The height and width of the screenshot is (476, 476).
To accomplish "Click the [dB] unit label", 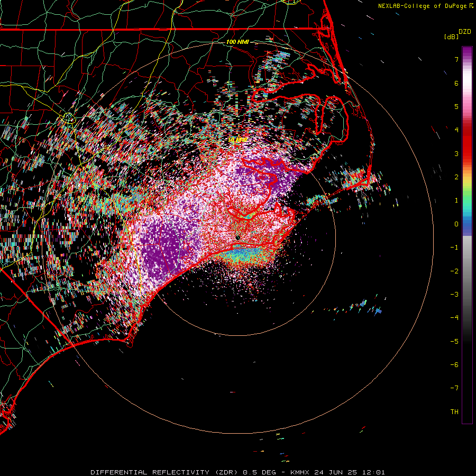I will click(x=451, y=36).
